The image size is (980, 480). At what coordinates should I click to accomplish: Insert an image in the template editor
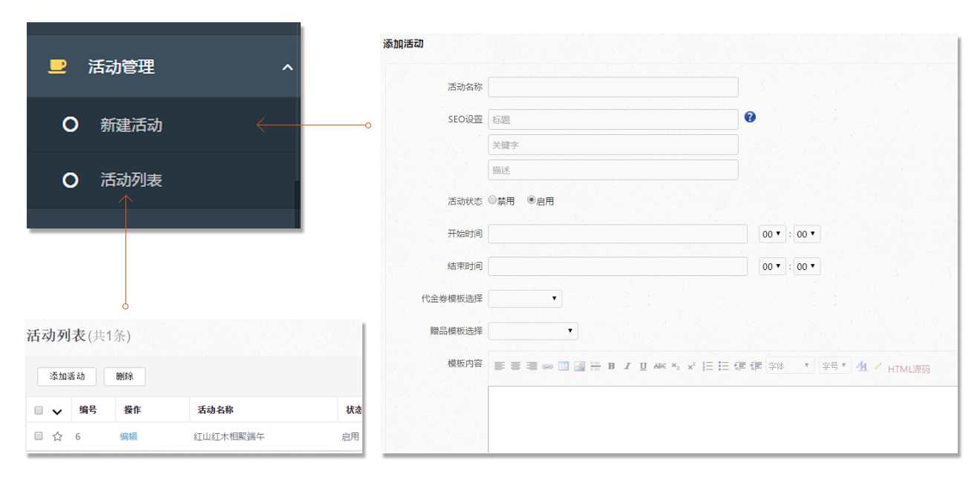(x=579, y=366)
